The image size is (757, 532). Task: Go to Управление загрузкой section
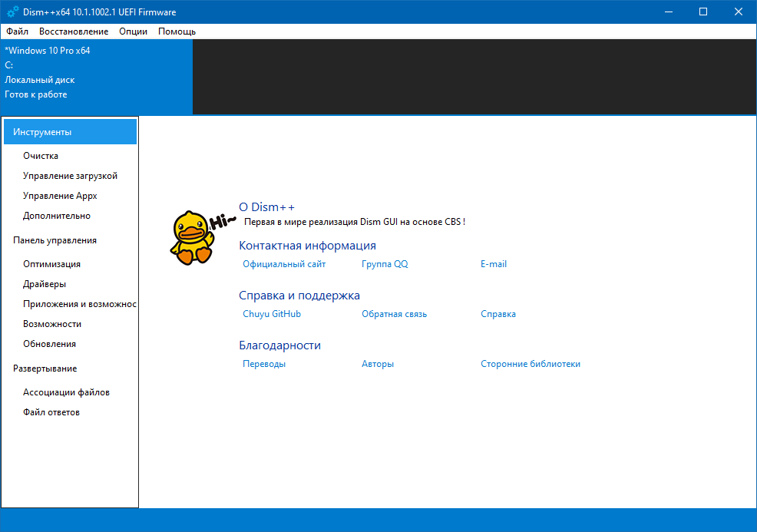[70, 176]
